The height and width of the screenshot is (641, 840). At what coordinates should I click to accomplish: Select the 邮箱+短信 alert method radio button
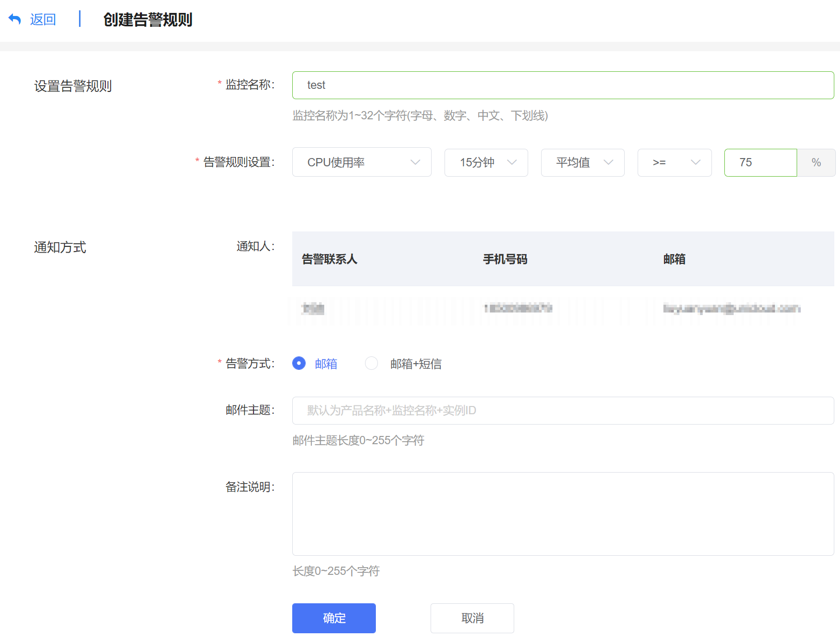coord(371,364)
